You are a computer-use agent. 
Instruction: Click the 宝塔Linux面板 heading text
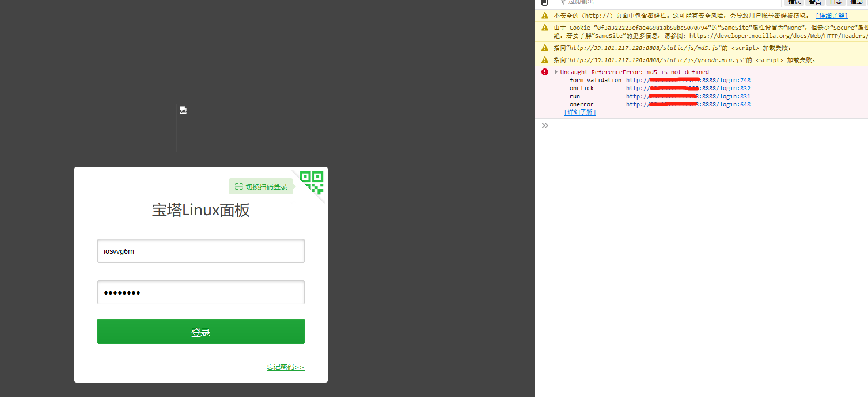tap(201, 211)
